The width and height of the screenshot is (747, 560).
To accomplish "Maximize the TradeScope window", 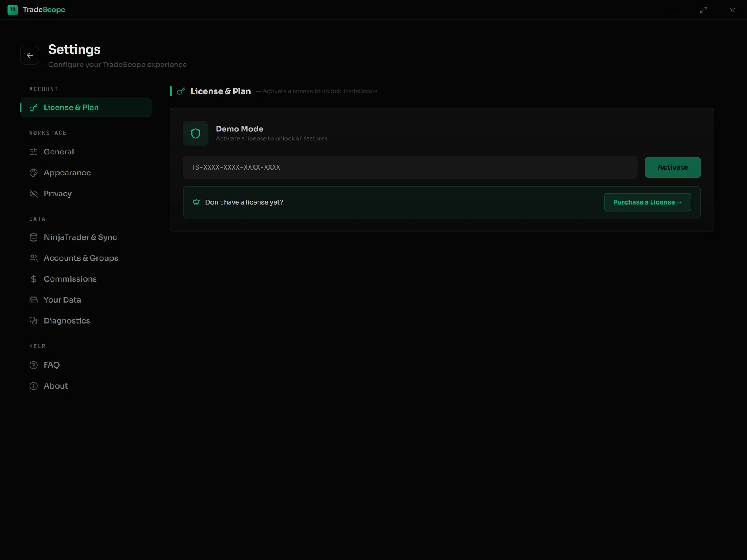I will (x=703, y=10).
